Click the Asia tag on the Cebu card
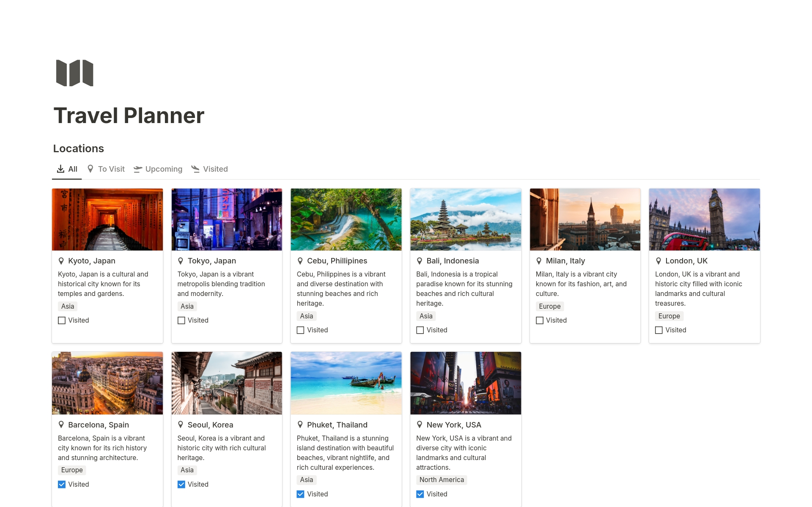 coord(306,316)
